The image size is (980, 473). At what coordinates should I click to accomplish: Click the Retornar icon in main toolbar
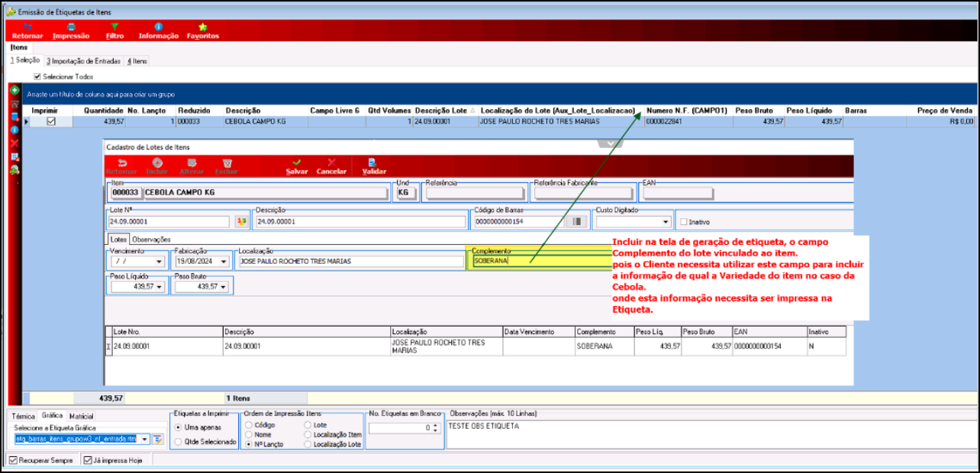point(27,31)
